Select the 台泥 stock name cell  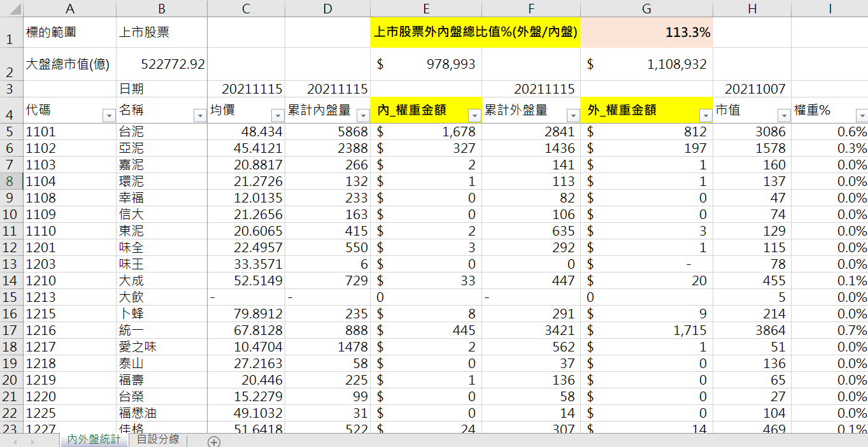click(x=161, y=132)
